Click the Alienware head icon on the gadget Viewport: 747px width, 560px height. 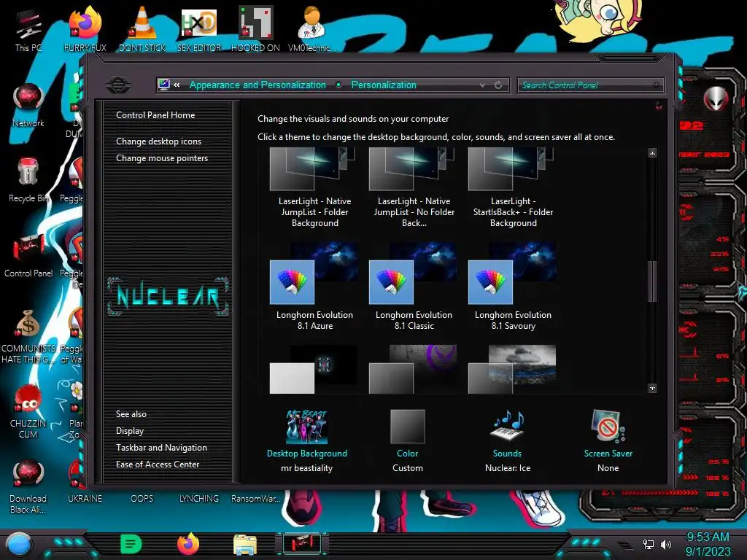click(716, 98)
